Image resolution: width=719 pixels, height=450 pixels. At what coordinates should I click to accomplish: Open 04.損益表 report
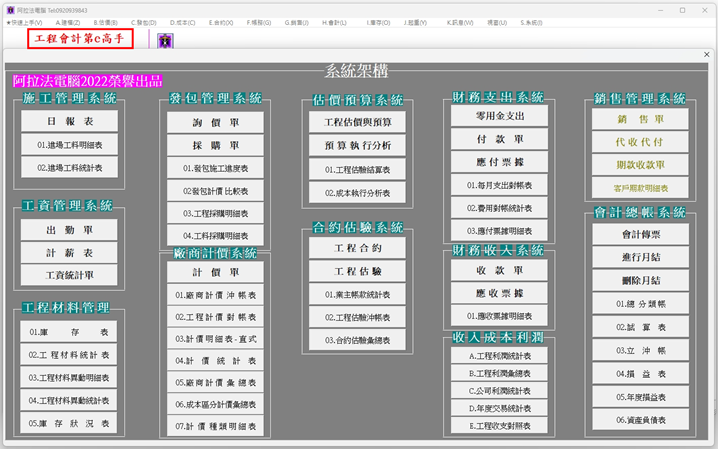[640, 373]
